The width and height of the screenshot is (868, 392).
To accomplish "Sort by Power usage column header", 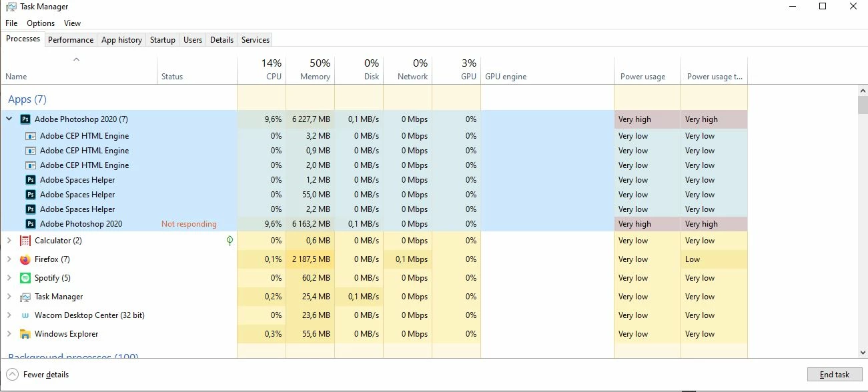I will coord(647,69).
